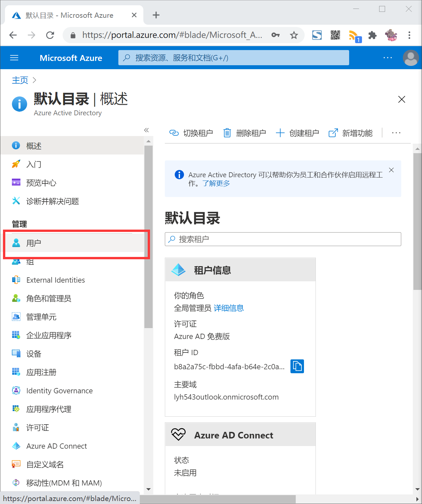The height and width of the screenshot is (504, 422).
Task: Click the Chrome profile avatar icon
Action: [x=391, y=35]
